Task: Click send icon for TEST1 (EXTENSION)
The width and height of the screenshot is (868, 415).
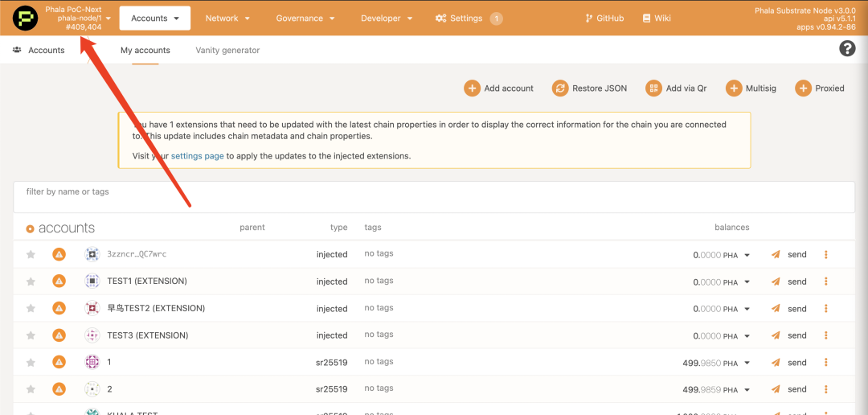Action: pyautogui.click(x=776, y=281)
